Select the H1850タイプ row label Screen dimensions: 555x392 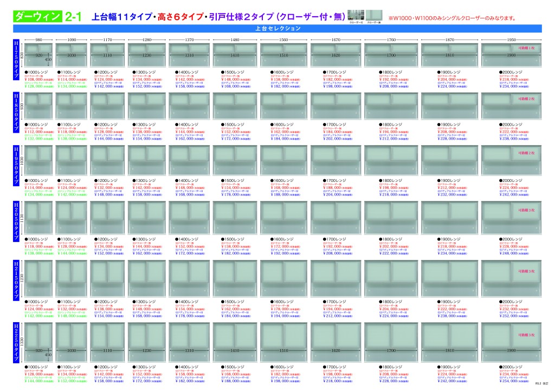tap(16, 113)
